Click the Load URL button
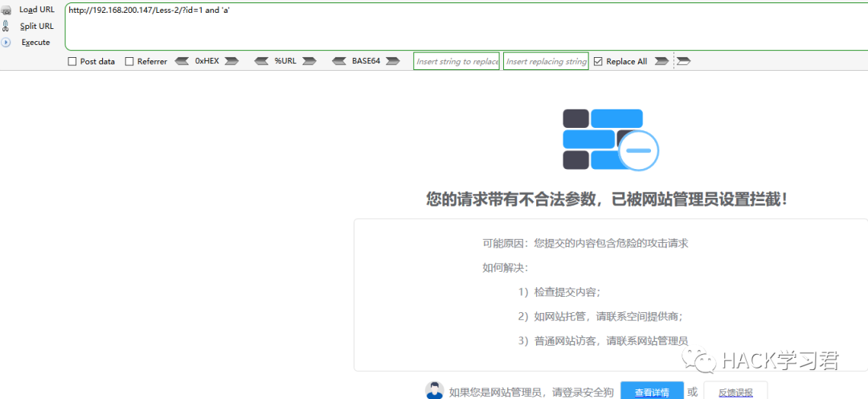Viewport: 868px width, 399px height. (37, 10)
